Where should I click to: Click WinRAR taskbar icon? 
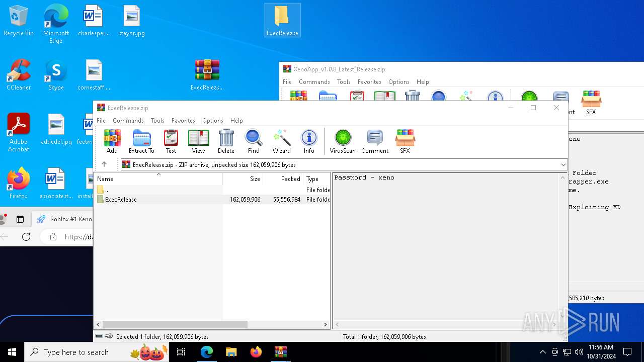pyautogui.click(x=280, y=352)
